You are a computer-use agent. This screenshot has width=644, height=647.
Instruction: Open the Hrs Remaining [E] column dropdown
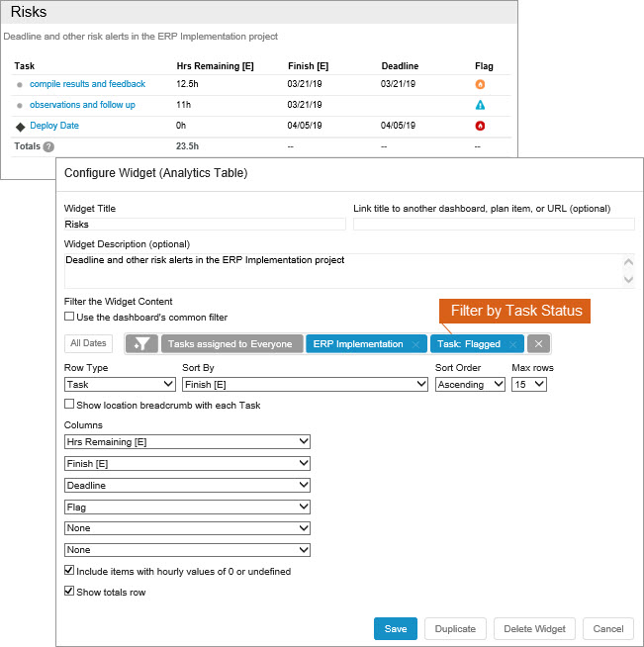click(x=187, y=441)
